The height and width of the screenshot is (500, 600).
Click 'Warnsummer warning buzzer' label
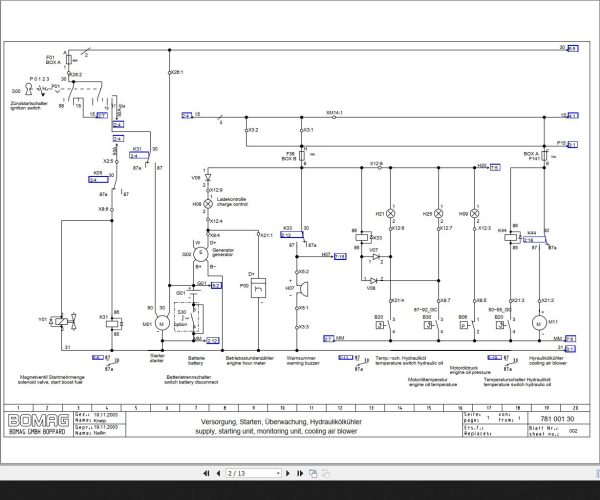303,361
